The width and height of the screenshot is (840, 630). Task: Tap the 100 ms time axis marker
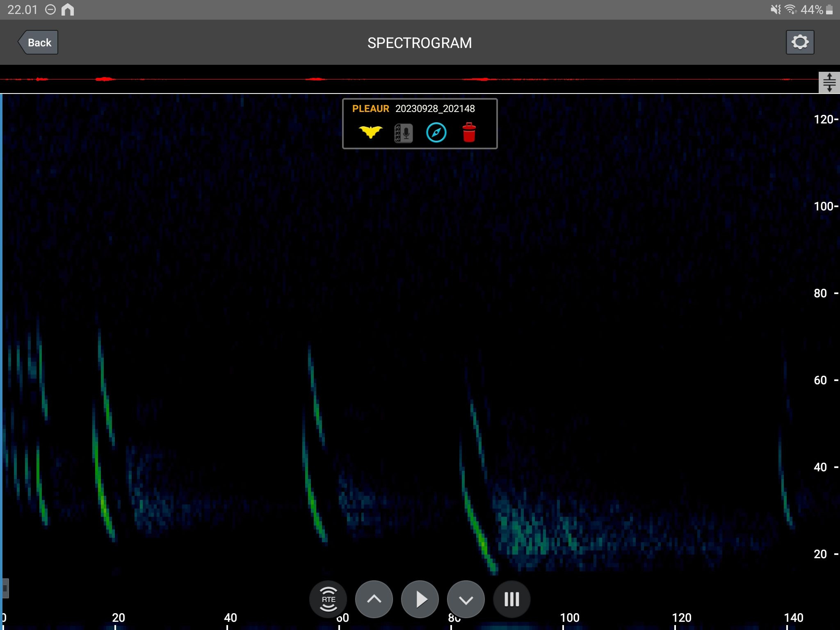[x=569, y=618]
